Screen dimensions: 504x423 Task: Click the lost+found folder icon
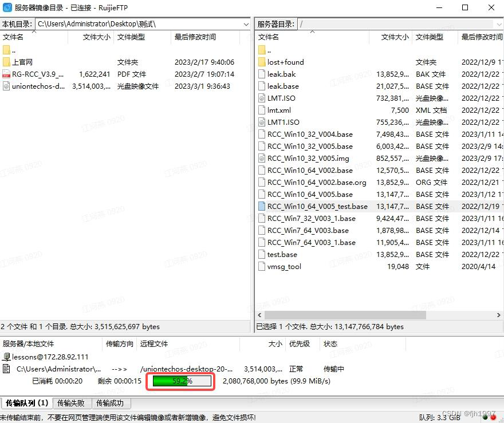pyautogui.click(x=262, y=62)
